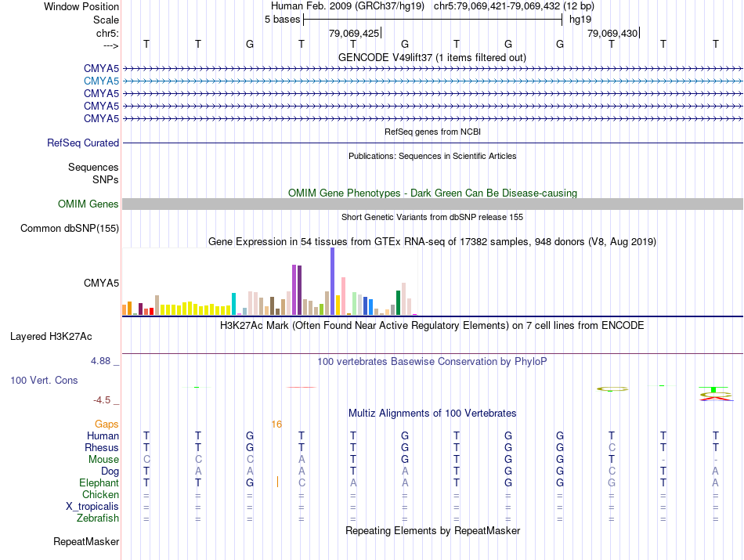Click the RepeatMasker track label
This screenshot has width=744, height=560.
(86, 541)
